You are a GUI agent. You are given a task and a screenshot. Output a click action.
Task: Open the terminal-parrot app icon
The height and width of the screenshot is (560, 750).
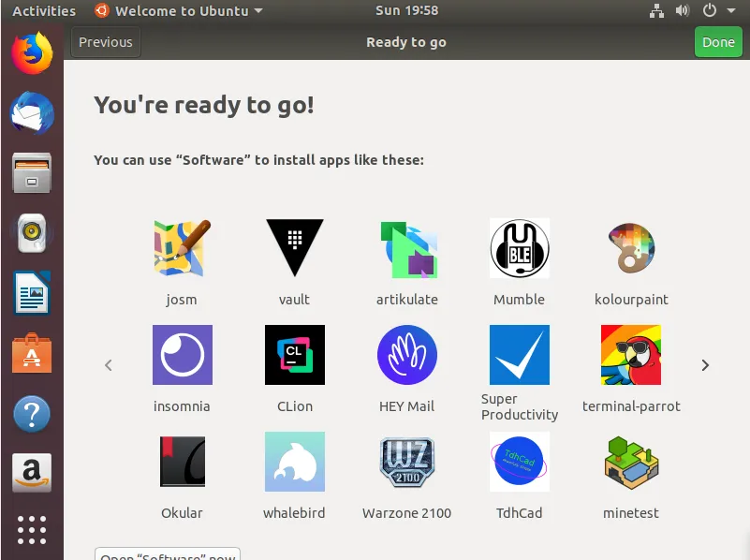(x=631, y=355)
